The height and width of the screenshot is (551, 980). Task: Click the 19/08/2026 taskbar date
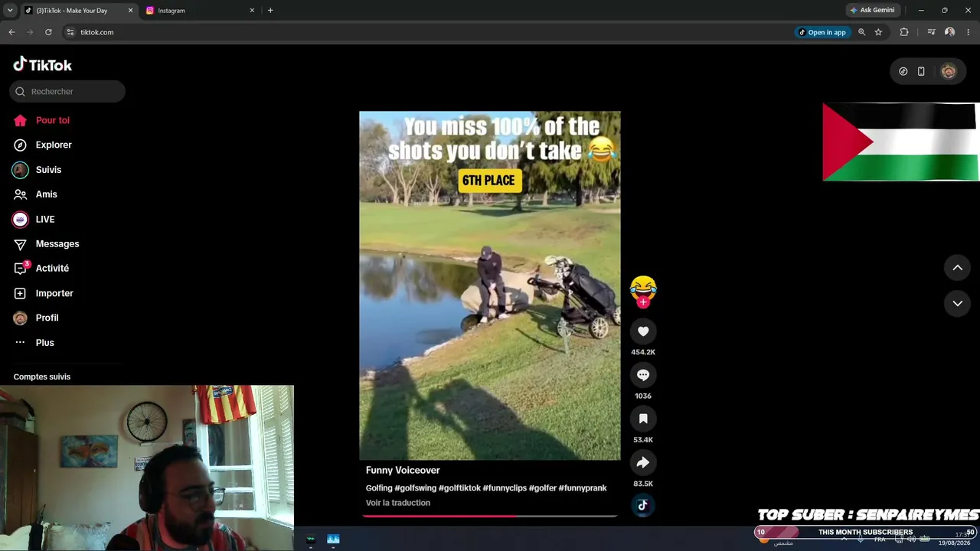pyautogui.click(x=954, y=543)
